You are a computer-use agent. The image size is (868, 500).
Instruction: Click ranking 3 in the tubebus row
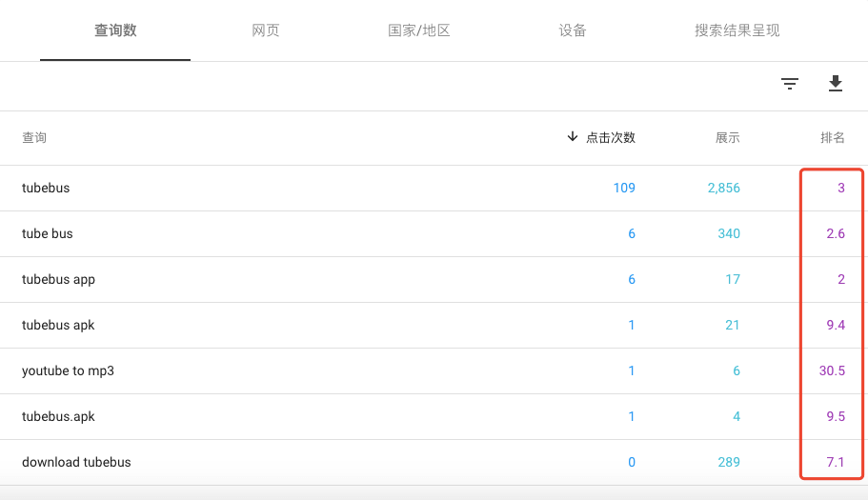pyautogui.click(x=841, y=188)
